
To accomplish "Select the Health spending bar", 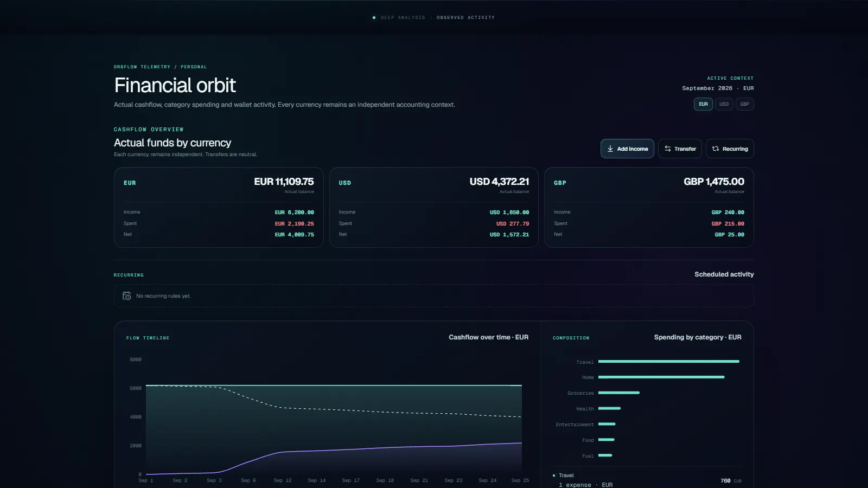I will click(609, 408).
